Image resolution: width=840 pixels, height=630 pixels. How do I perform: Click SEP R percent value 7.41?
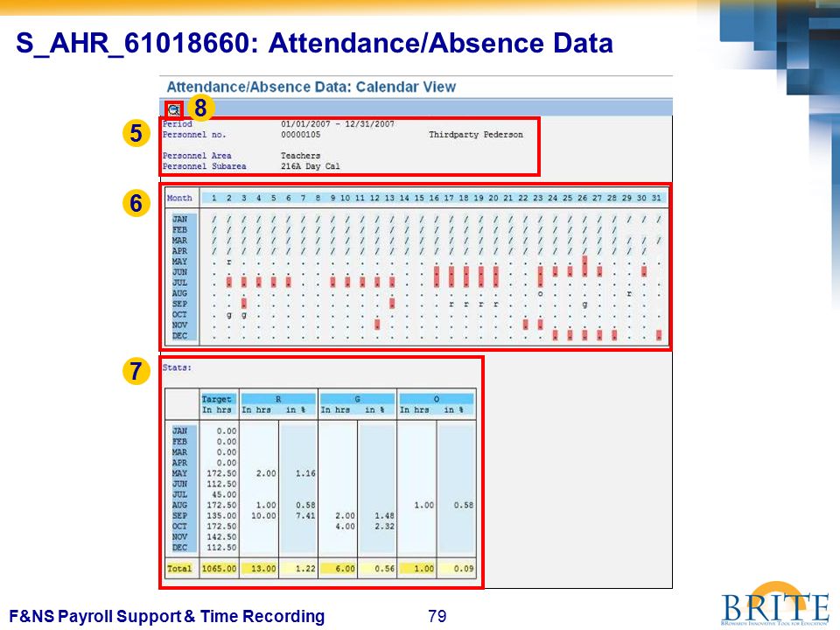(x=305, y=515)
